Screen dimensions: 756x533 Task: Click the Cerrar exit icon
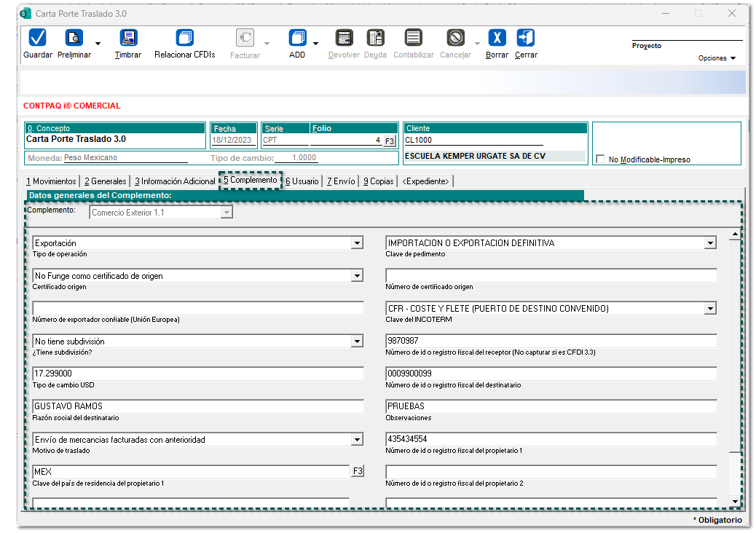(x=526, y=39)
